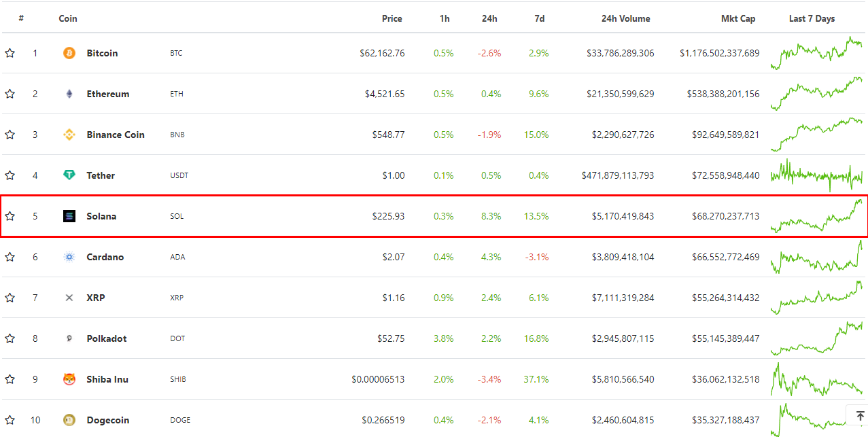Open the XRP coin link
This screenshot has height=439, width=868.
coord(96,298)
